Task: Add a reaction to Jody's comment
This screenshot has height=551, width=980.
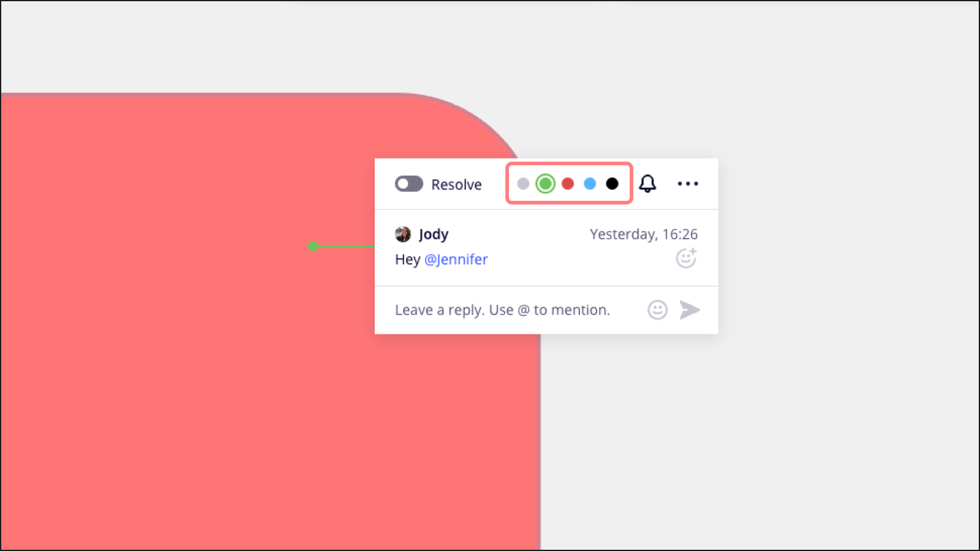Action: click(686, 258)
